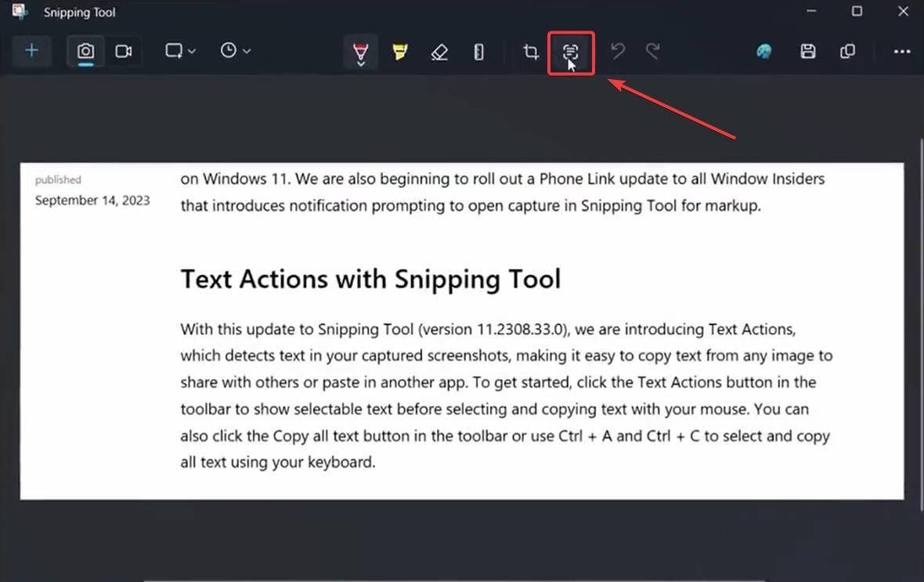The height and width of the screenshot is (582, 924).
Task: Click the Snipping Tool title bar icon
Action: click(x=19, y=12)
